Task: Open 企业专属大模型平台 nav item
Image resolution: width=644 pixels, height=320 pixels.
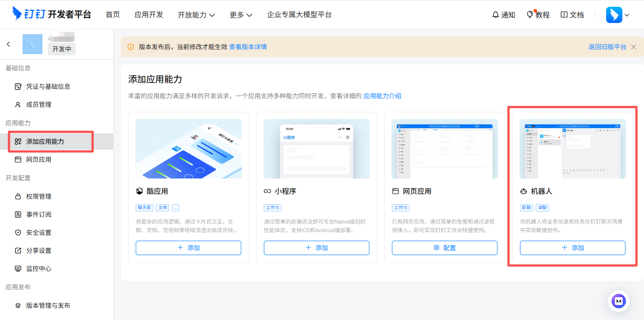Action: pos(299,15)
